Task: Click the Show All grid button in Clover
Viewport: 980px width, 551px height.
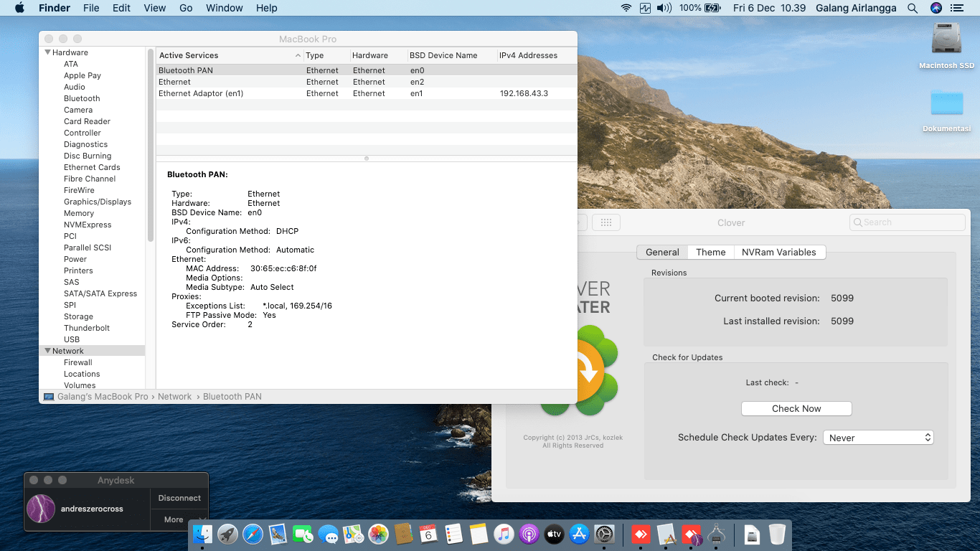Action: point(606,222)
